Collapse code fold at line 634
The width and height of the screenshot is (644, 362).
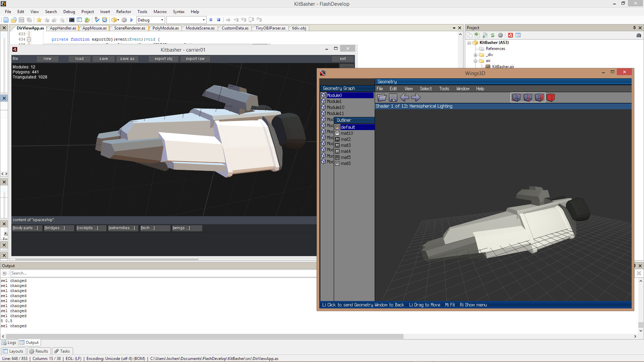point(29,40)
